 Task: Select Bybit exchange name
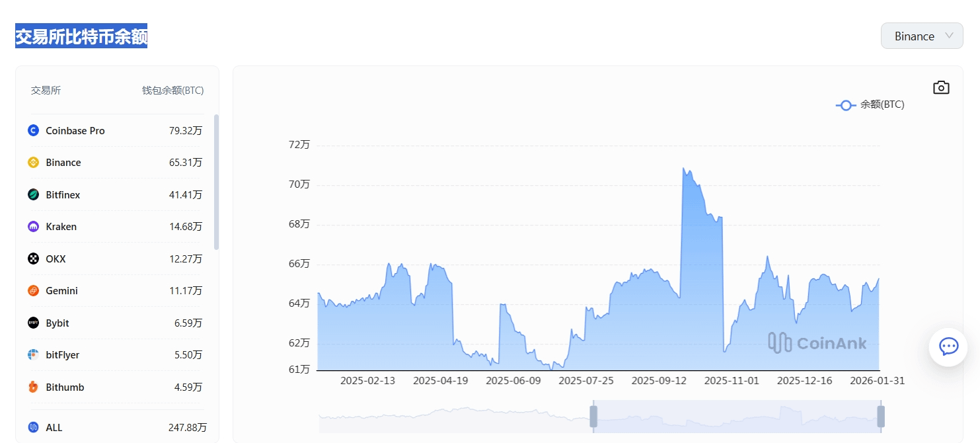(x=57, y=323)
